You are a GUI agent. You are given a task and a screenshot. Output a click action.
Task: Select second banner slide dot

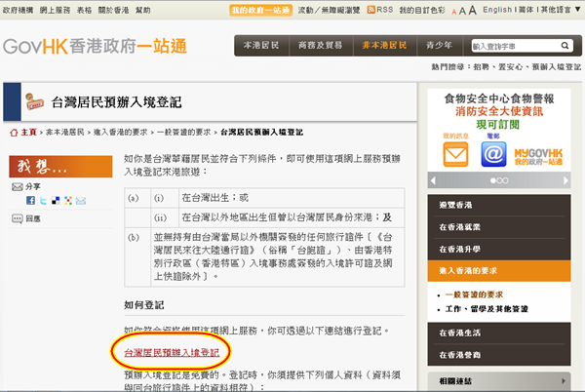tap(499, 180)
